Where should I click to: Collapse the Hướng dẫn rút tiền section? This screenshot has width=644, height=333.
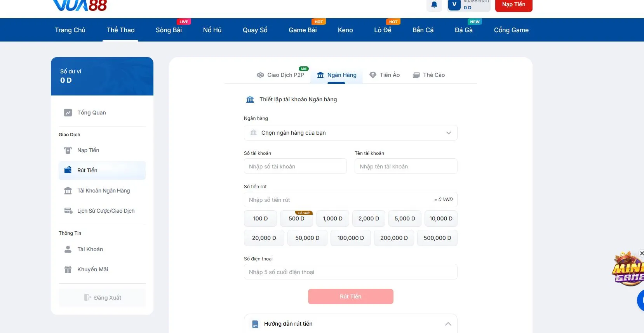point(448,324)
